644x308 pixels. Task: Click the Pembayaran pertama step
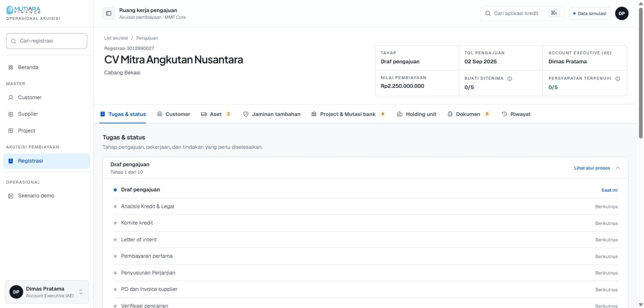pos(366,256)
